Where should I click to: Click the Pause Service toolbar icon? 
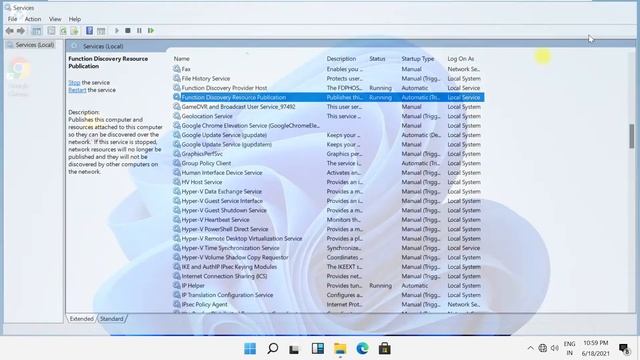click(139, 31)
